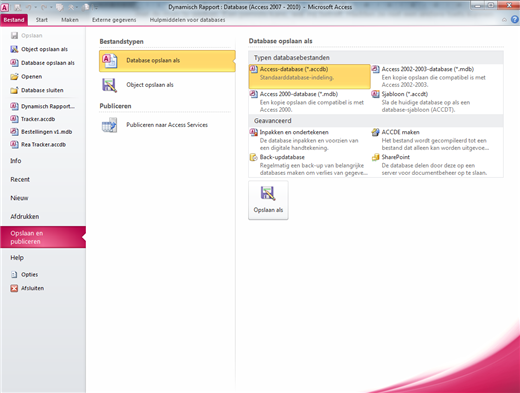Choose Access 2000-database (*.mdb) format label
This screenshot has width=520, height=393.
click(x=299, y=94)
